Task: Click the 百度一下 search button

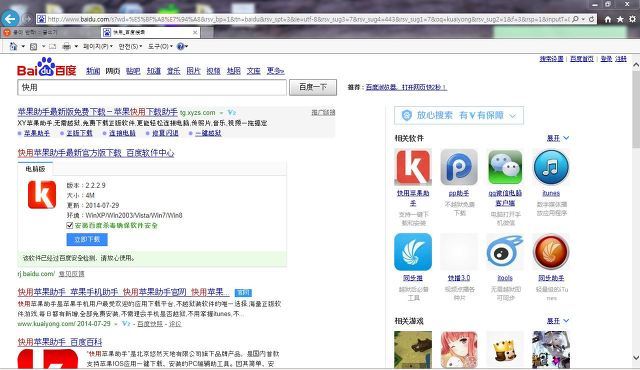Action: click(313, 87)
